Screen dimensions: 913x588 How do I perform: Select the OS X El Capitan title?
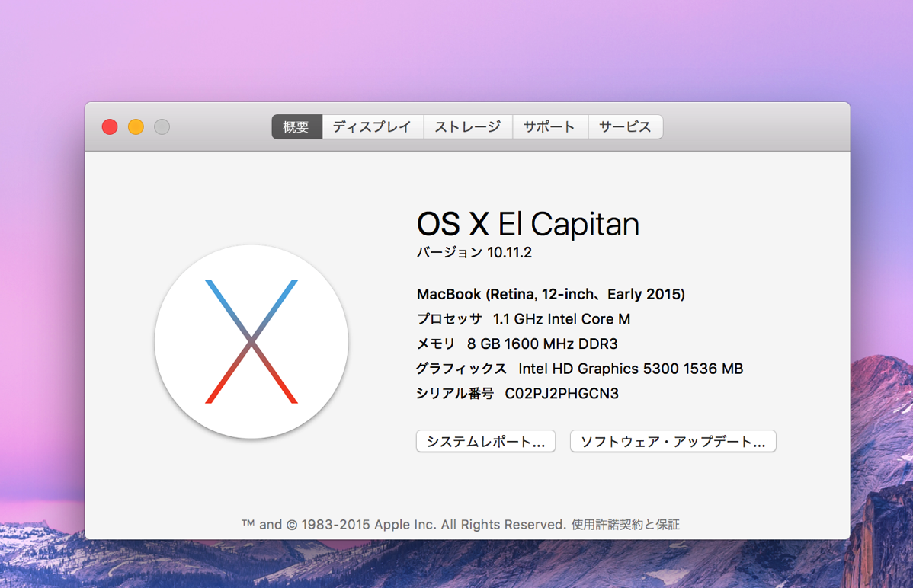528,224
